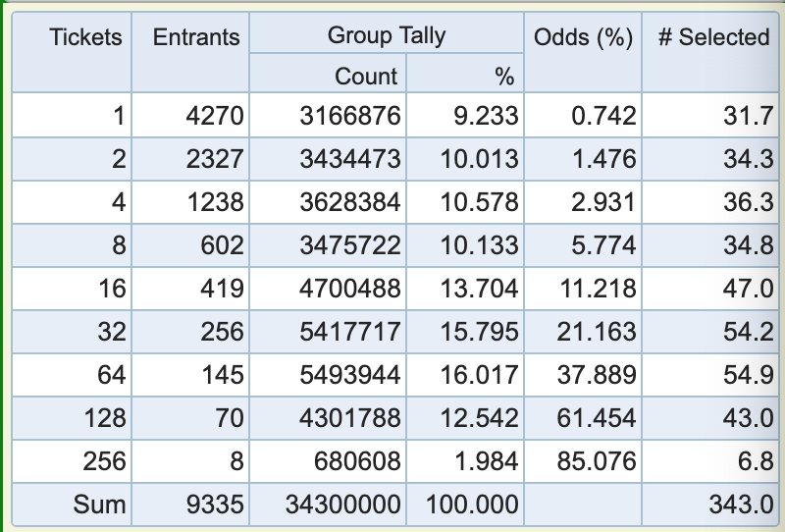
Task: Select count value 4700488
Action: (350, 289)
